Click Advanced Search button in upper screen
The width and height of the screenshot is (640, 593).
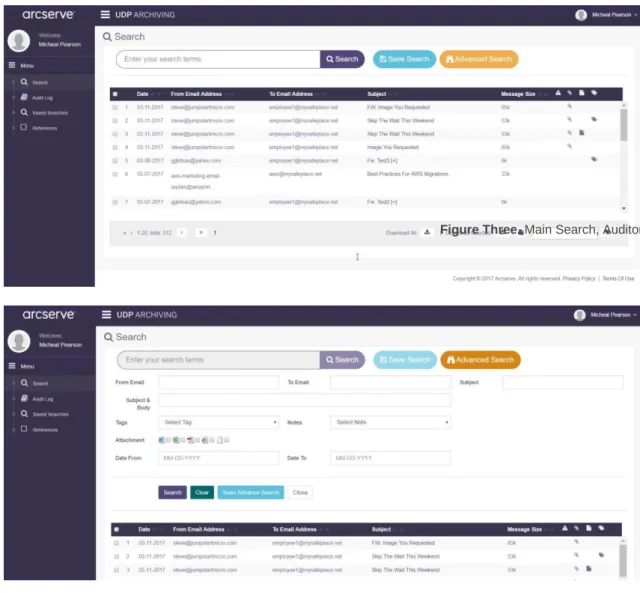tap(479, 59)
